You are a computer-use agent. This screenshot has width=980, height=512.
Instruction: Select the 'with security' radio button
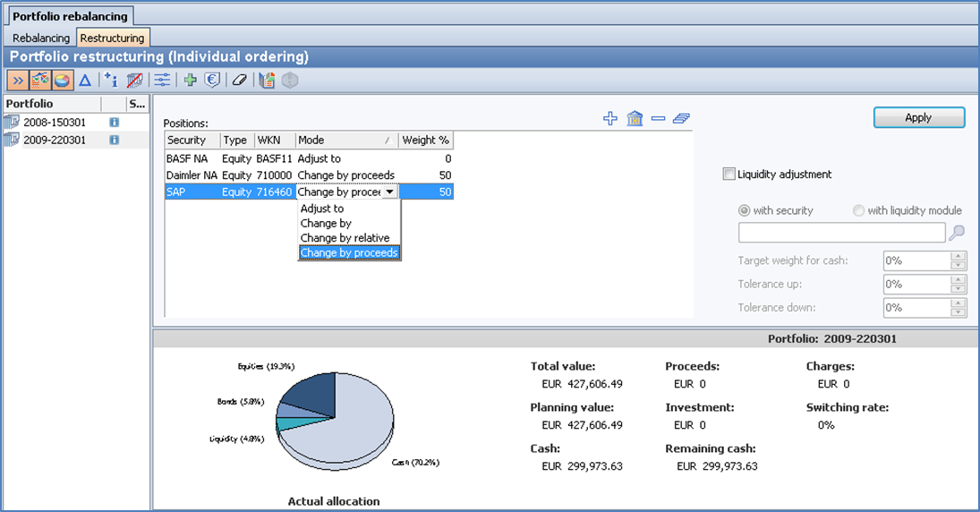tap(745, 210)
